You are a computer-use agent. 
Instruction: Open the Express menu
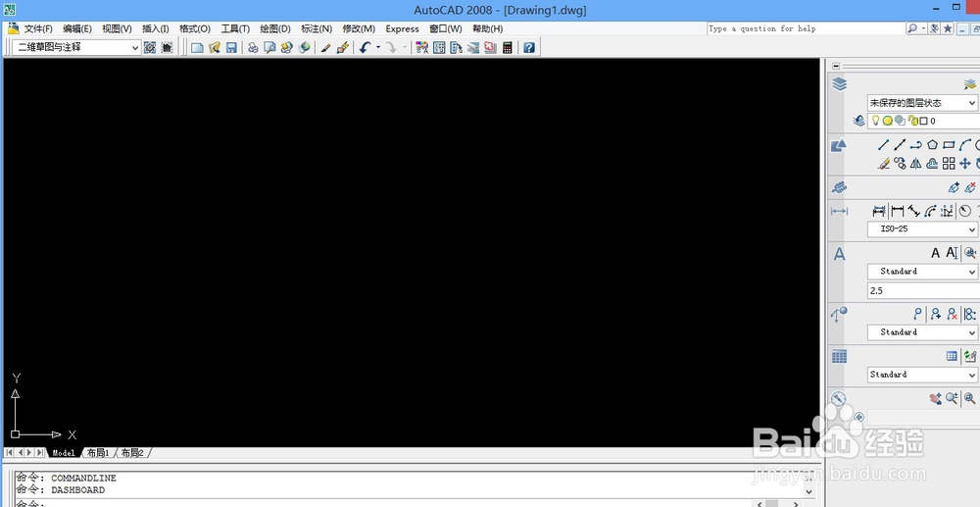(402, 28)
